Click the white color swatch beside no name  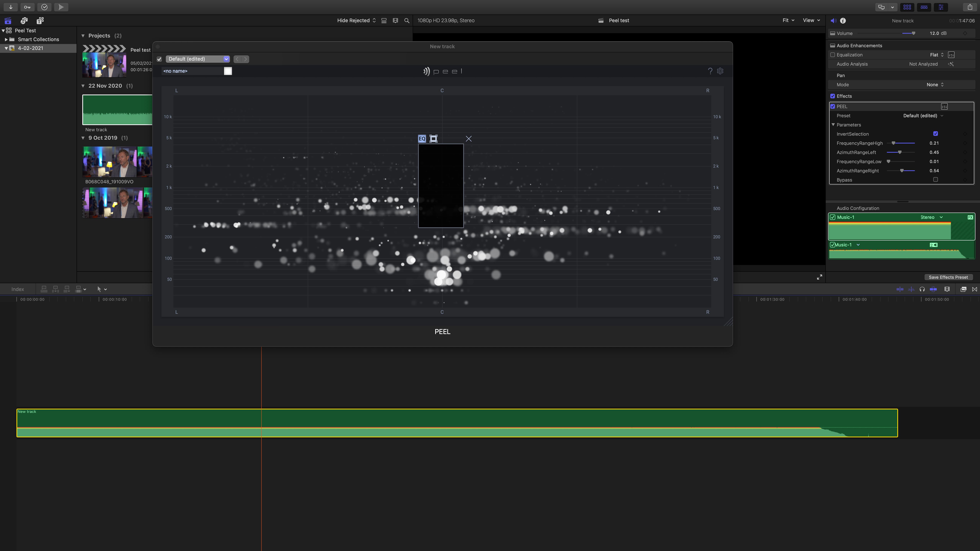228,71
